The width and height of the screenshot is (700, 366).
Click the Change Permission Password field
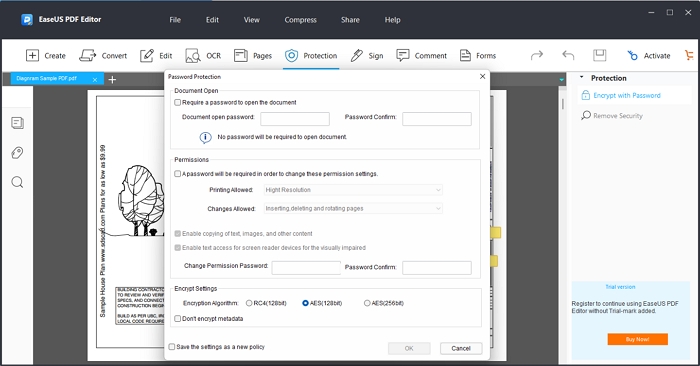[x=306, y=268]
